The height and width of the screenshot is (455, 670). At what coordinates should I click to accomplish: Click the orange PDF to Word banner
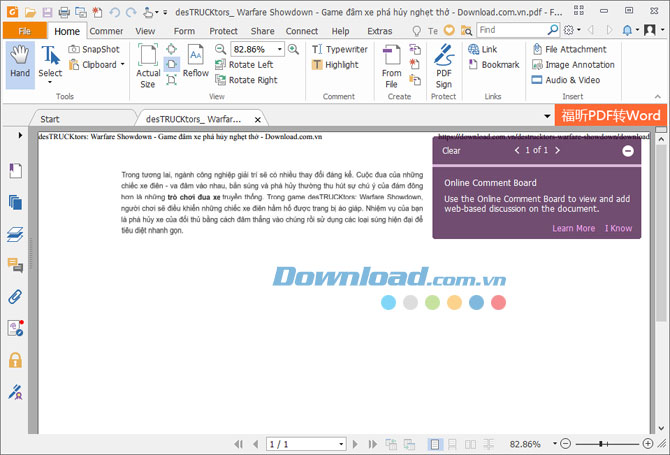[x=611, y=115]
